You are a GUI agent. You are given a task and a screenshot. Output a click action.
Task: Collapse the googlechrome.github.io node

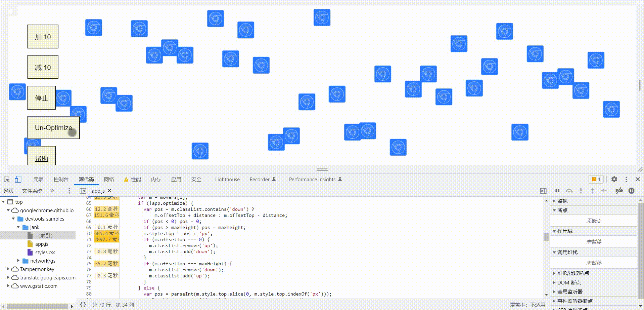click(8, 210)
